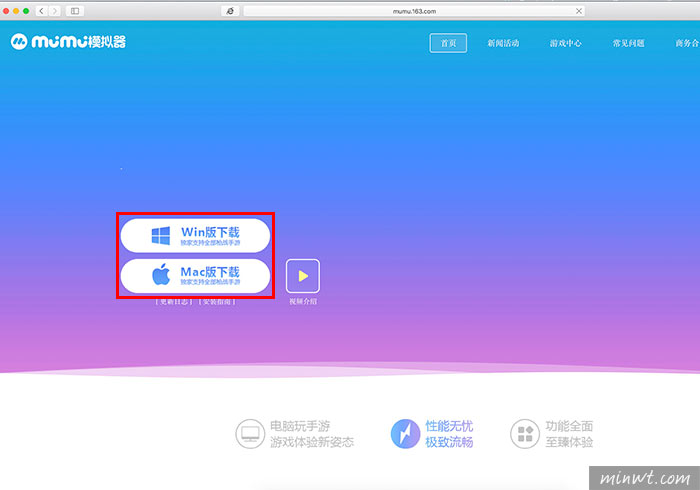
Task: Open the 更新日志 link
Action: 174,302
